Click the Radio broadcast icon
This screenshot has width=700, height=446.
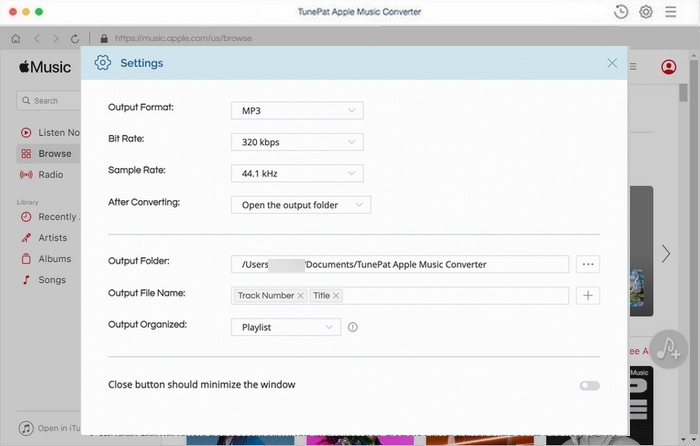point(26,175)
